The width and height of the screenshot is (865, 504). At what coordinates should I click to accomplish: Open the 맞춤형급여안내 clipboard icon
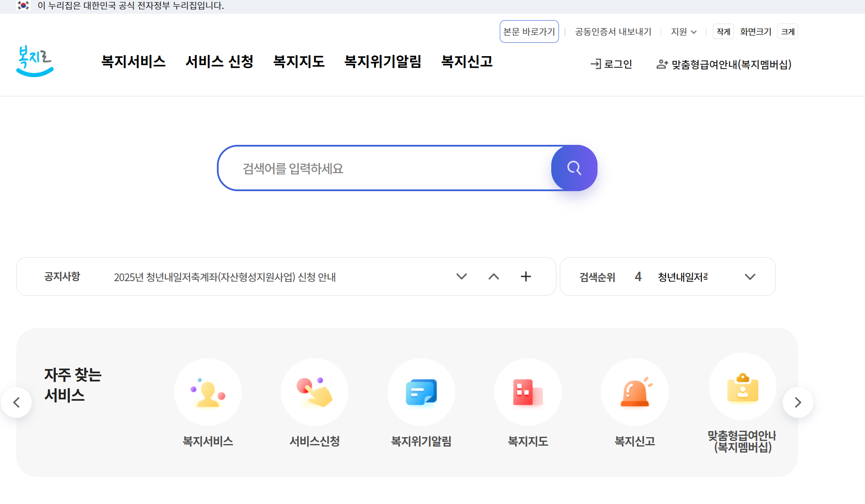pos(742,387)
